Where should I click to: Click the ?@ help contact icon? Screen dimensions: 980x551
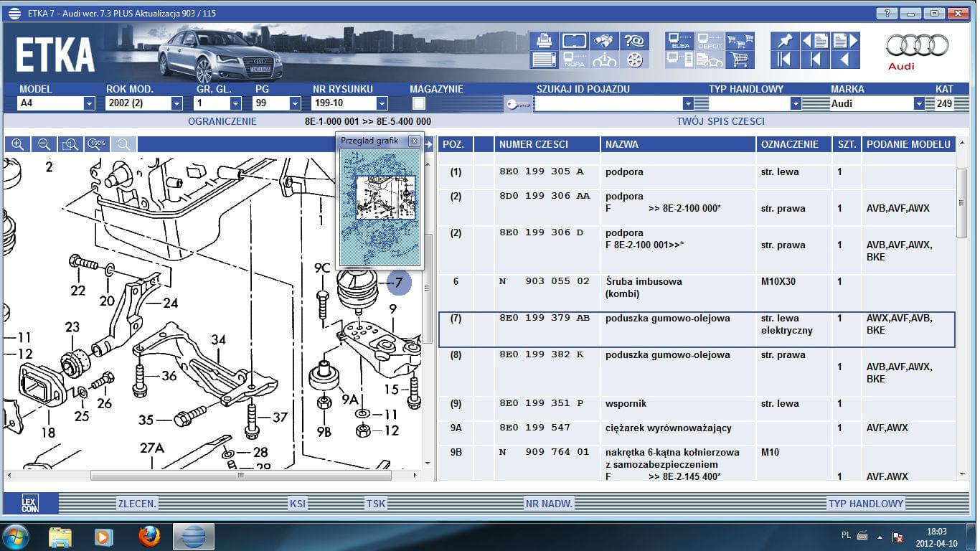coord(634,41)
